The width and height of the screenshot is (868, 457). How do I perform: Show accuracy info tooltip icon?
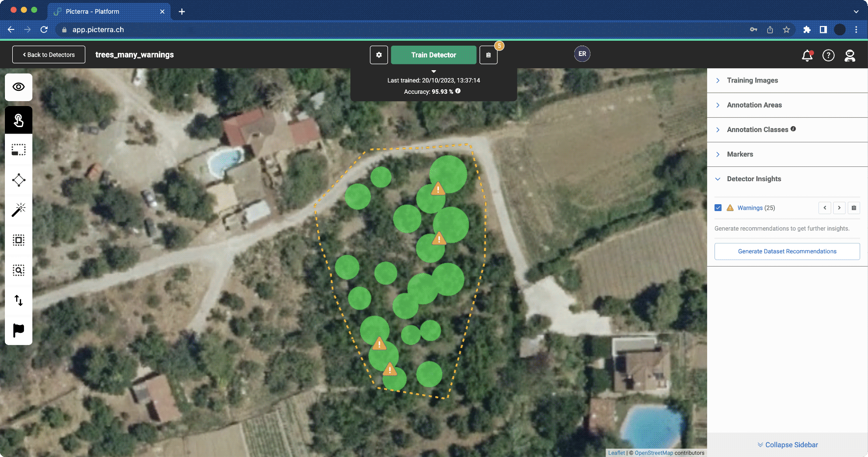458,91
